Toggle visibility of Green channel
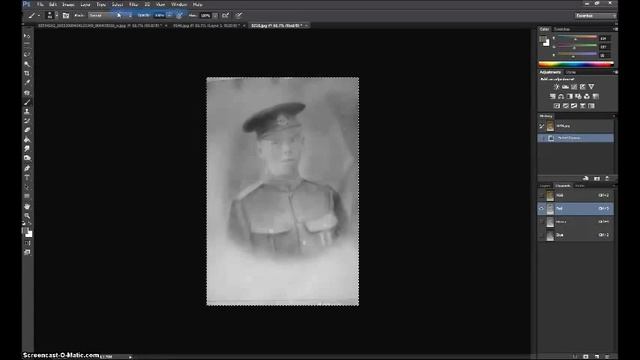640x360 pixels. click(x=542, y=222)
